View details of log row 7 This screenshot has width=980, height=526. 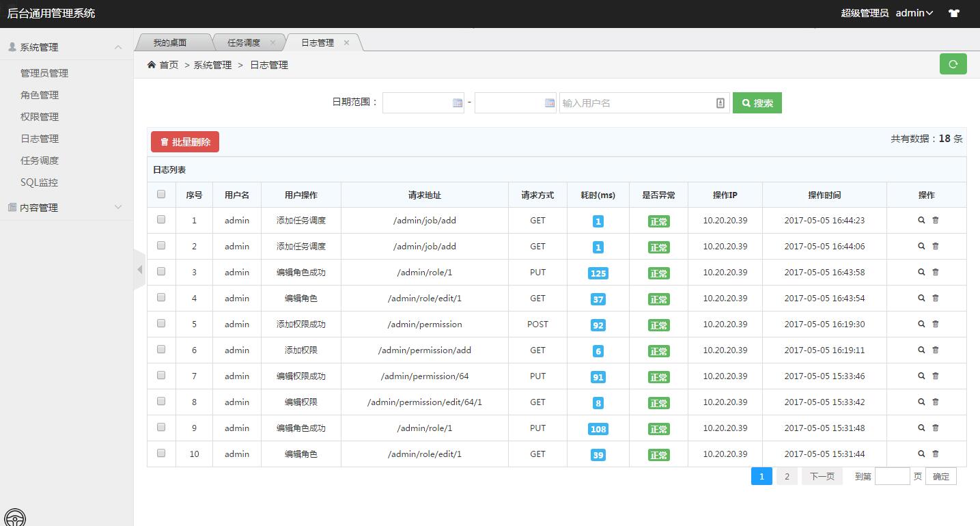[x=921, y=376]
